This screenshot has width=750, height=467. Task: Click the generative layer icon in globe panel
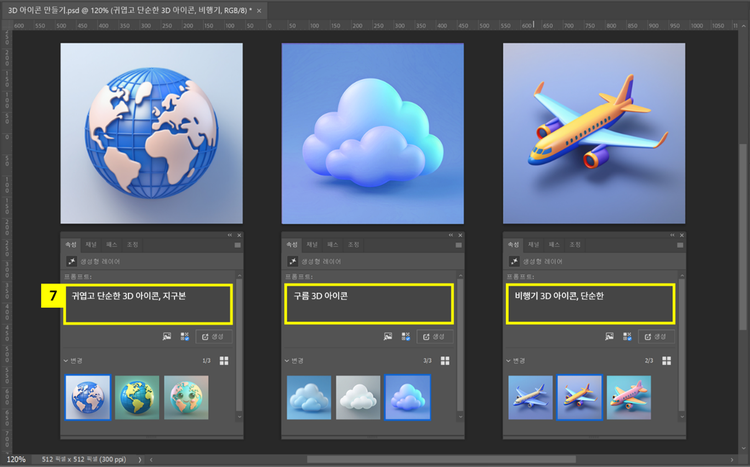[x=71, y=261]
